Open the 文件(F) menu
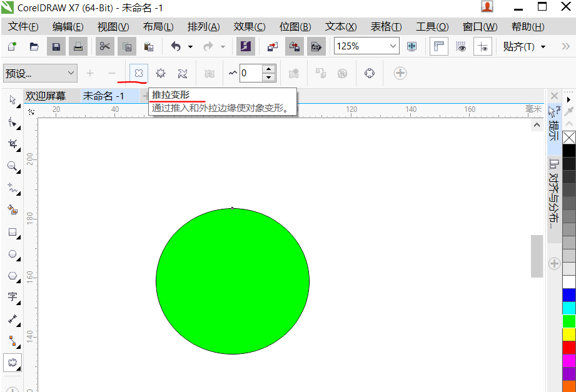The image size is (576, 392). point(23,26)
